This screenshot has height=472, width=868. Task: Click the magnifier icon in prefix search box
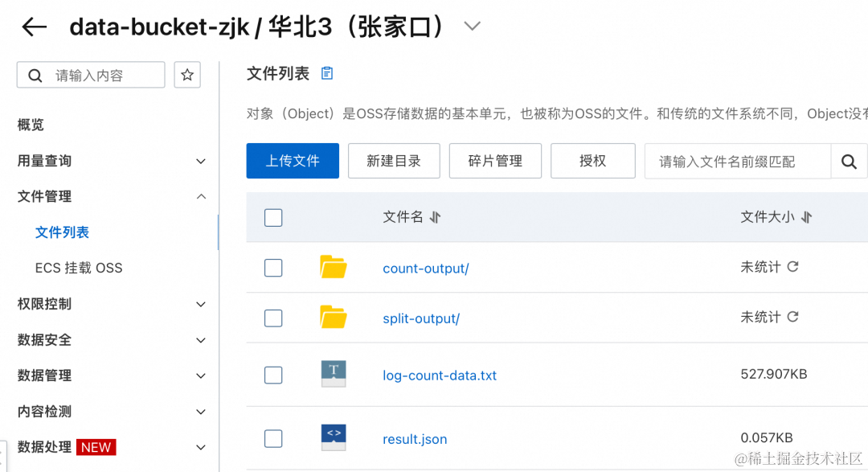click(850, 161)
